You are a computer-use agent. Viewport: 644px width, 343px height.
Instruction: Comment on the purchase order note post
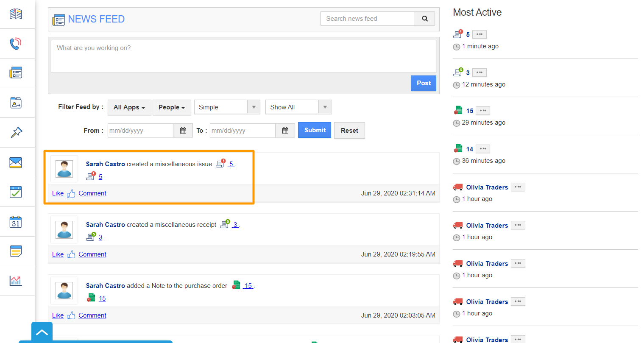pos(92,315)
